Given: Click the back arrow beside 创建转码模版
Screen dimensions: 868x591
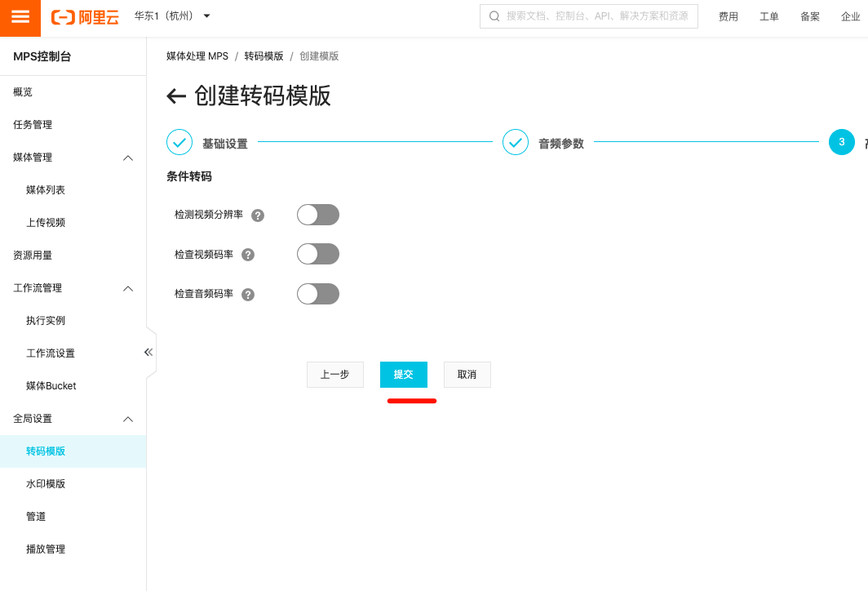Looking at the screenshot, I should click(x=176, y=96).
